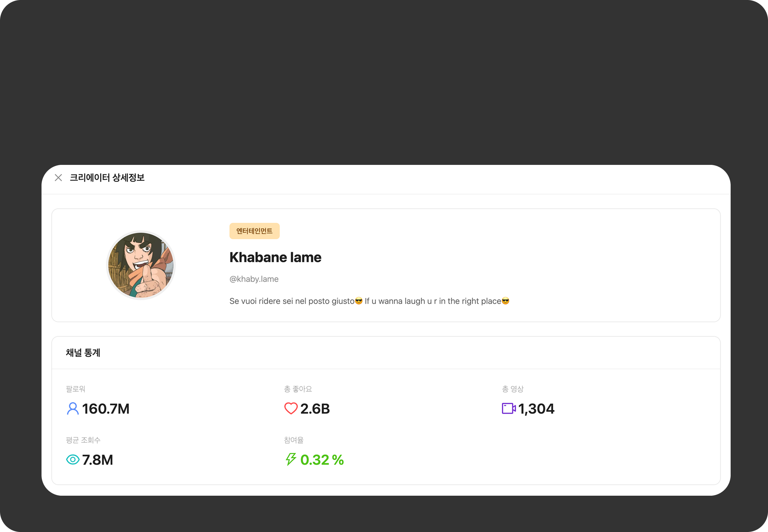The height and width of the screenshot is (532, 768).
Task: Click the Khabane lame name heading
Action: [275, 258]
